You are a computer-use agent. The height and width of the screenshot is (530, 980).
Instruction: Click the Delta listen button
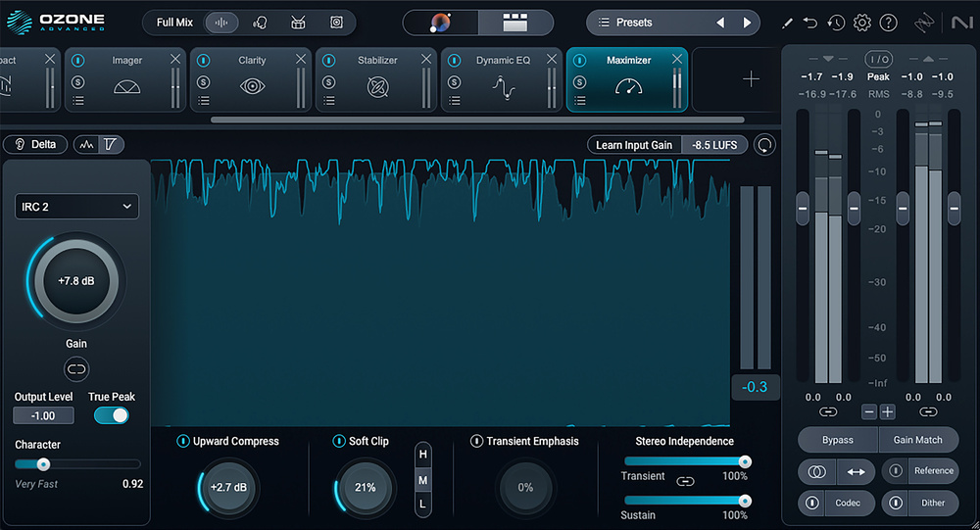pyautogui.click(x=35, y=145)
